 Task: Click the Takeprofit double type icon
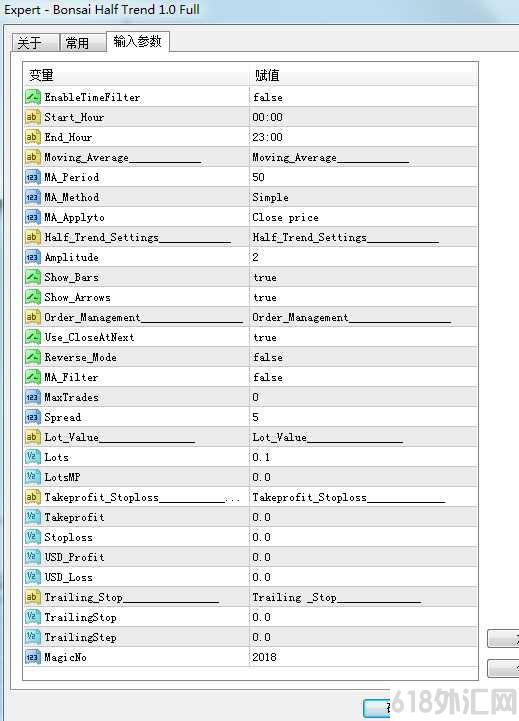click(x=33, y=517)
